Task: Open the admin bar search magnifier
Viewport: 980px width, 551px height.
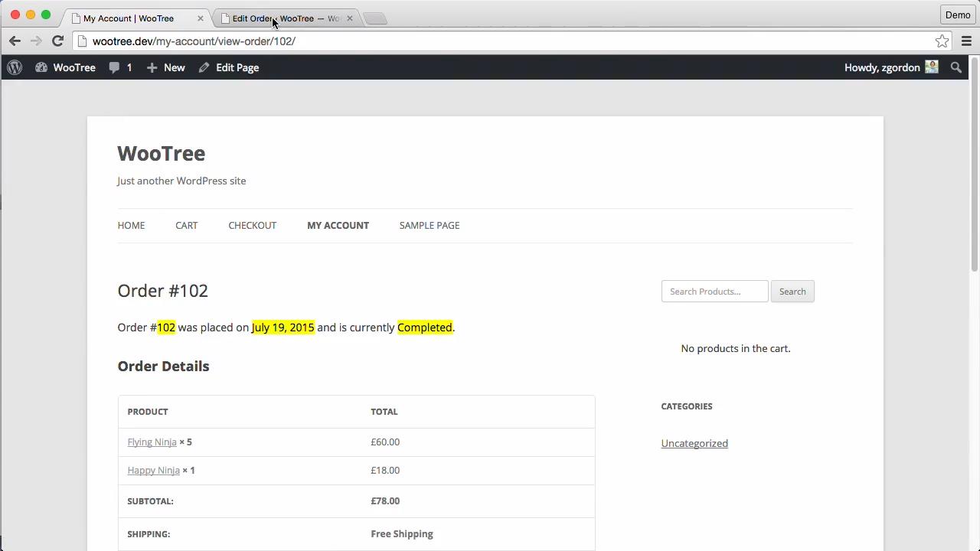Action: pyautogui.click(x=956, y=67)
